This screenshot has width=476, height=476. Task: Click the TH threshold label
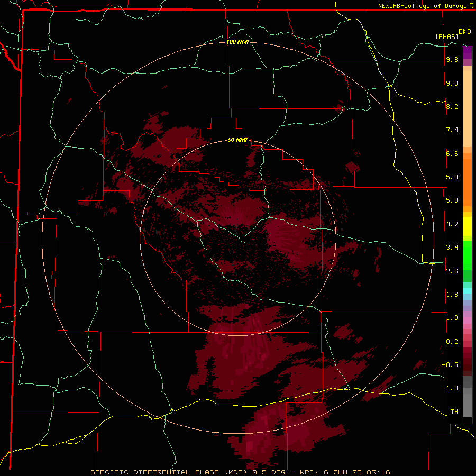[x=454, y=412]
